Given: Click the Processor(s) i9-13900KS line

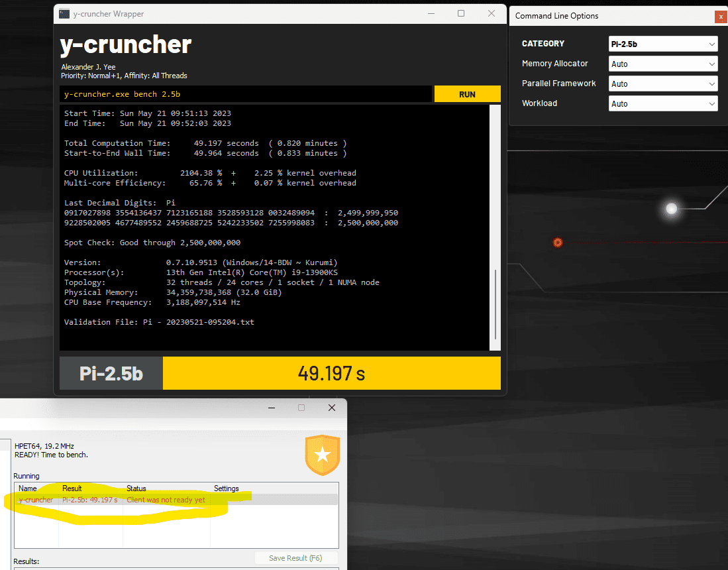Looking at the screenshot, I should [x=201, y=272].
